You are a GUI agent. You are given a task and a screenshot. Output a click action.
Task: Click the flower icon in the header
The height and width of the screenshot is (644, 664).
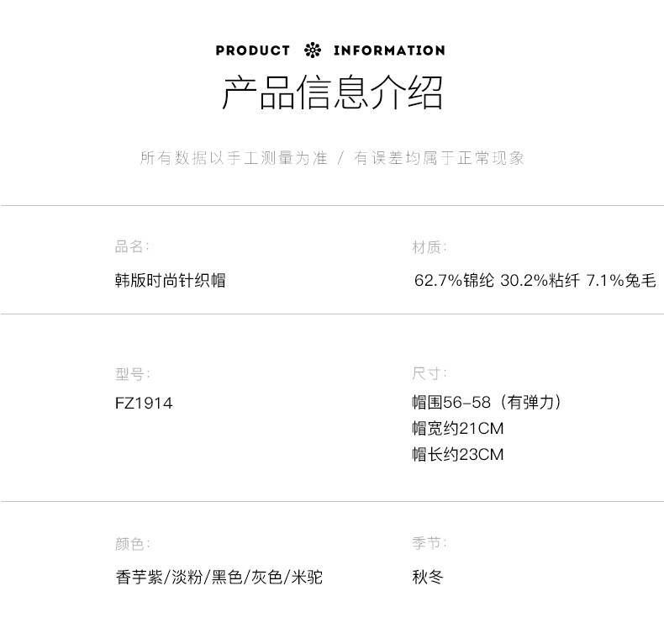(x=312, y=50)
